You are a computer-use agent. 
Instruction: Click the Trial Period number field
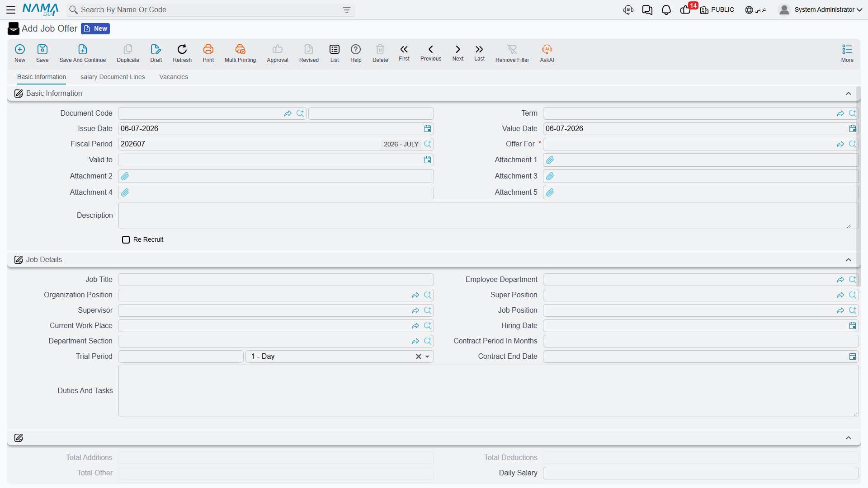click(x=181, y=357)
